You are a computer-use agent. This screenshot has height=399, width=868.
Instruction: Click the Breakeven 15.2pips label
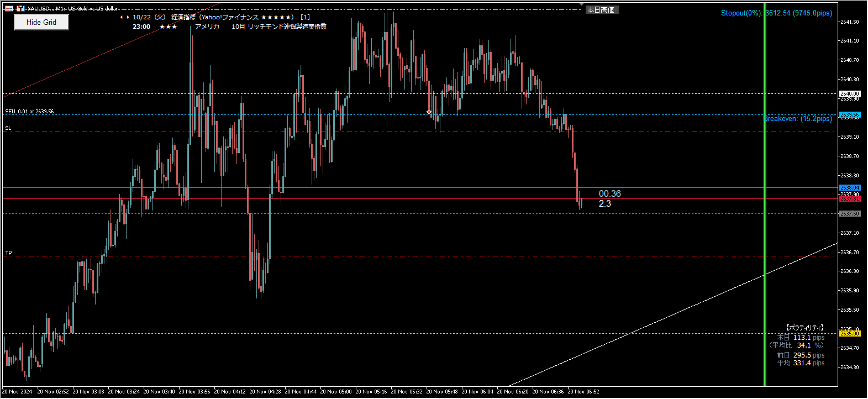point(798,119)
